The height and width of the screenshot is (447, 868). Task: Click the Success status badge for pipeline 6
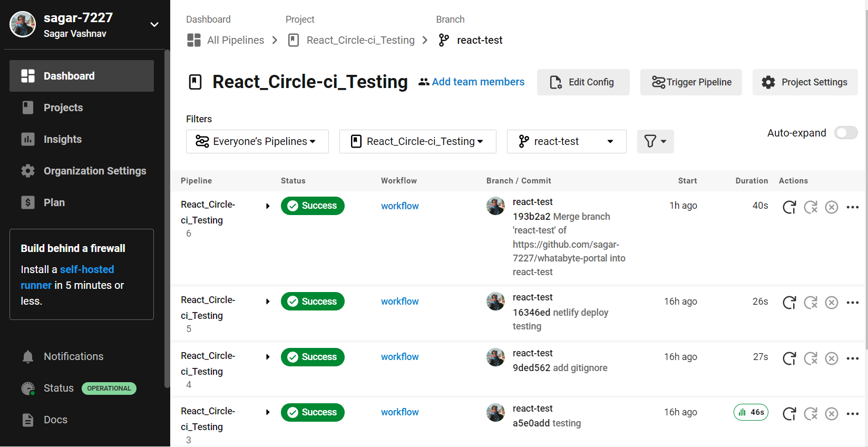313,206
